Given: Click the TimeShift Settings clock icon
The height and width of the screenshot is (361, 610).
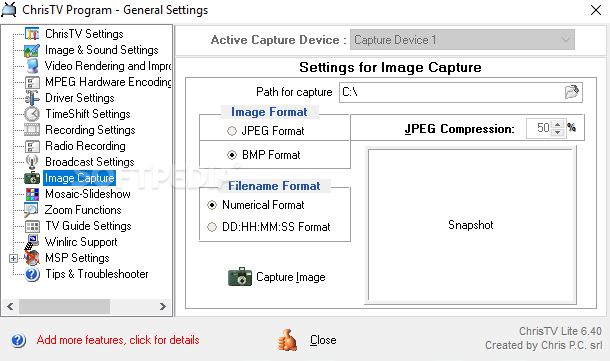Looking at the screenshot, I should (32, 114).
